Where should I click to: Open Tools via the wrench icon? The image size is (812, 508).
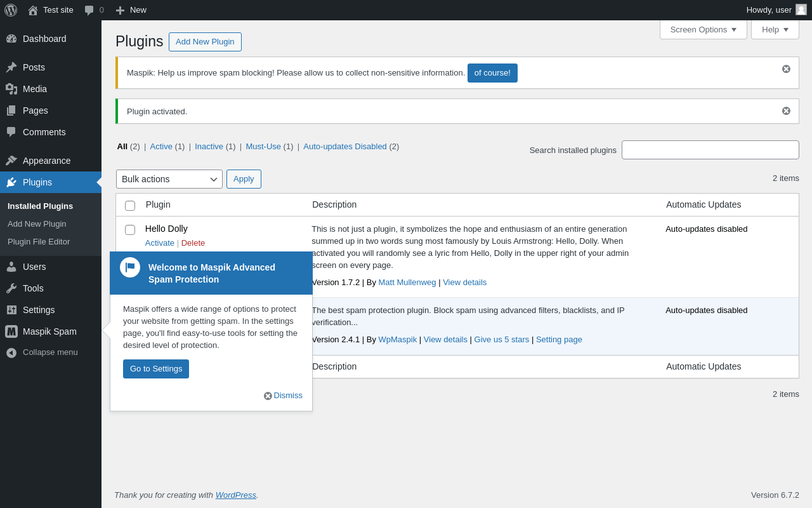pyautogui.click(x=11, y=288)
